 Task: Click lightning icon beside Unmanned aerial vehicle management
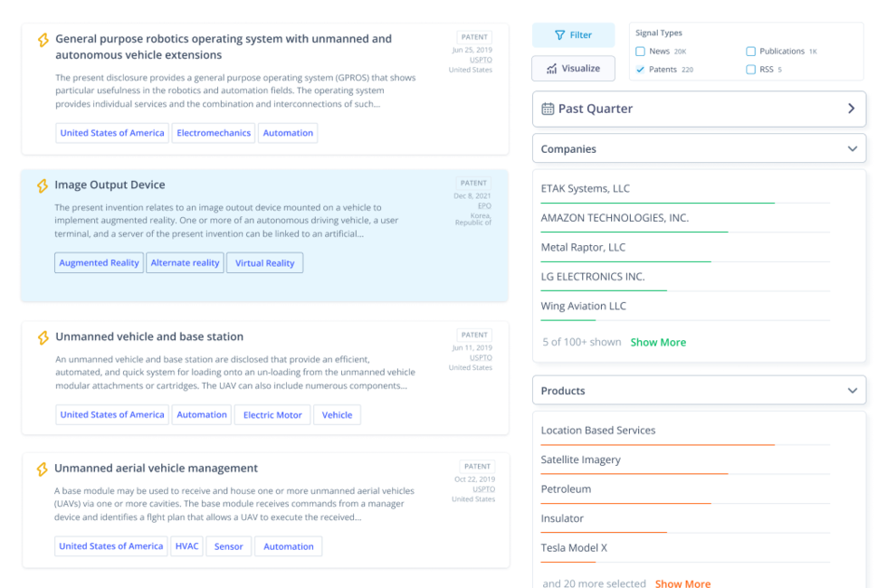click(x=42, y=469)
